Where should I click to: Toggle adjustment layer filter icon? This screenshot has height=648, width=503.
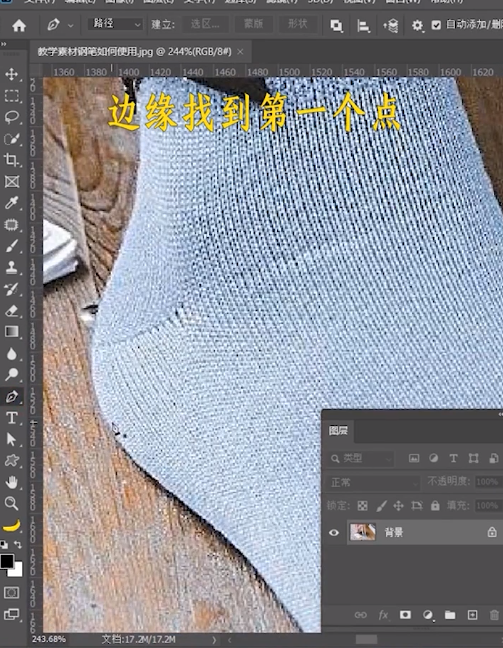click(x=434, y=458)
